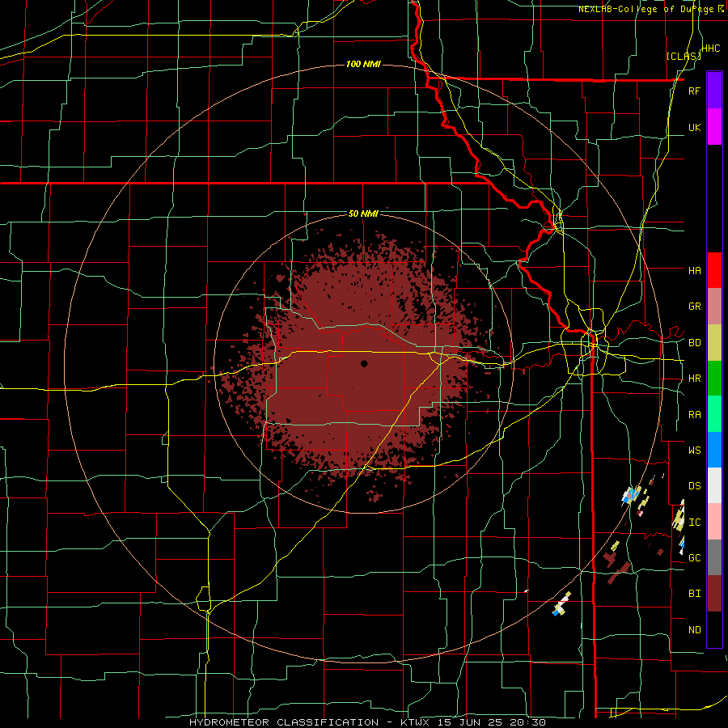Click the BD legend label
Image resolution: width=728 pixels, height=728 pixels.
point(694,343)
